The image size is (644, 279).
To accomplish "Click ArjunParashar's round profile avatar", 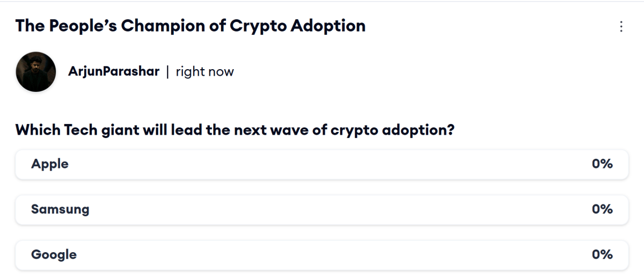I will pos(36,71).
